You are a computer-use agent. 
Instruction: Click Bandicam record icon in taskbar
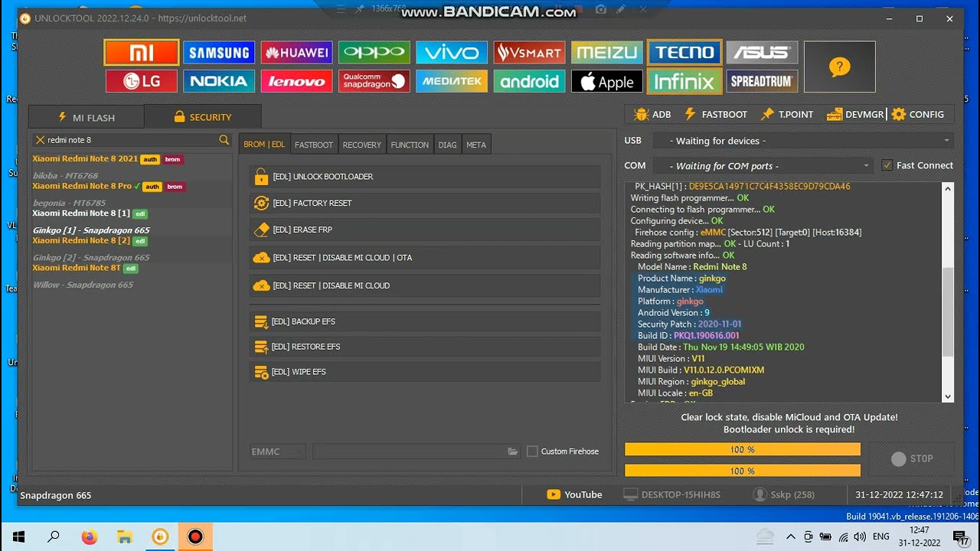pos(195,536)
